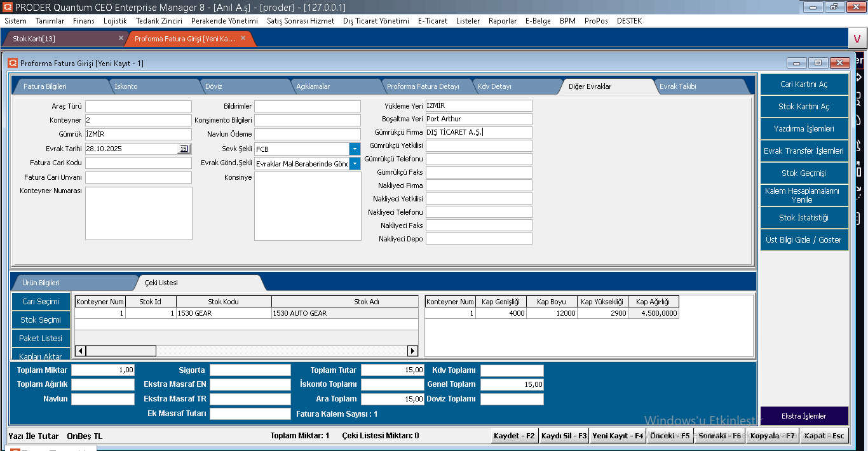Close the Stok Kartı[13] tab
This screenshot has height=451, width=868.
(x=121, y=38)
